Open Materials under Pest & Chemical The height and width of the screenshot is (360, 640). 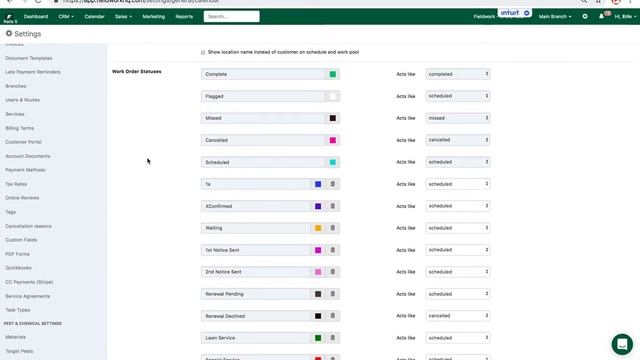click(x=16, y=337)
